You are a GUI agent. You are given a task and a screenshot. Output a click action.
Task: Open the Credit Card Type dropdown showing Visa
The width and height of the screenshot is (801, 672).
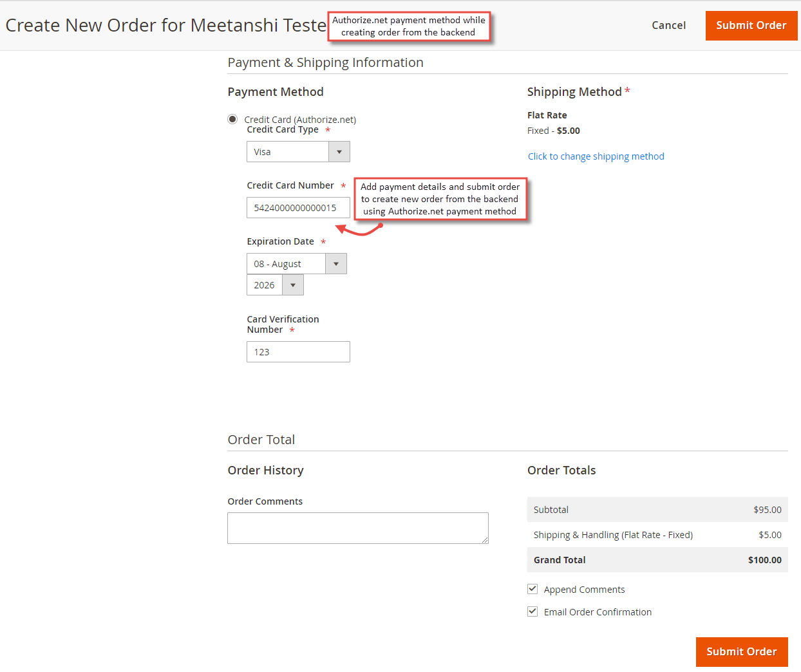click(x=298, y=152)
